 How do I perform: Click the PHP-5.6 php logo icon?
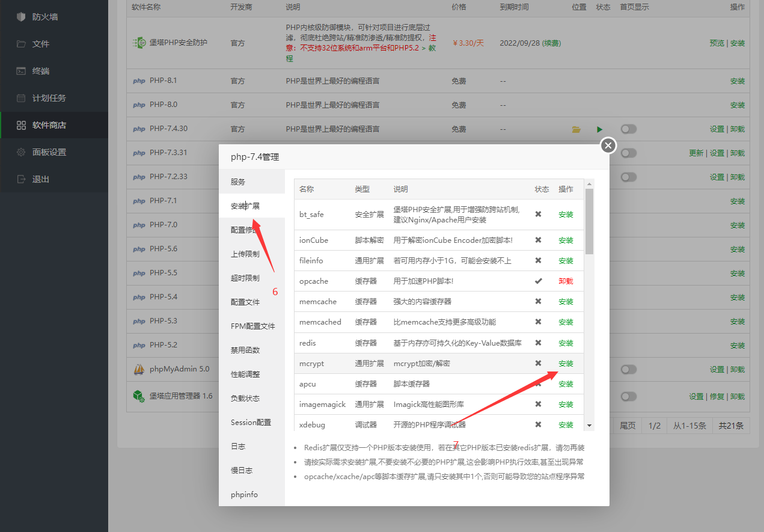(x=139, y=249)
